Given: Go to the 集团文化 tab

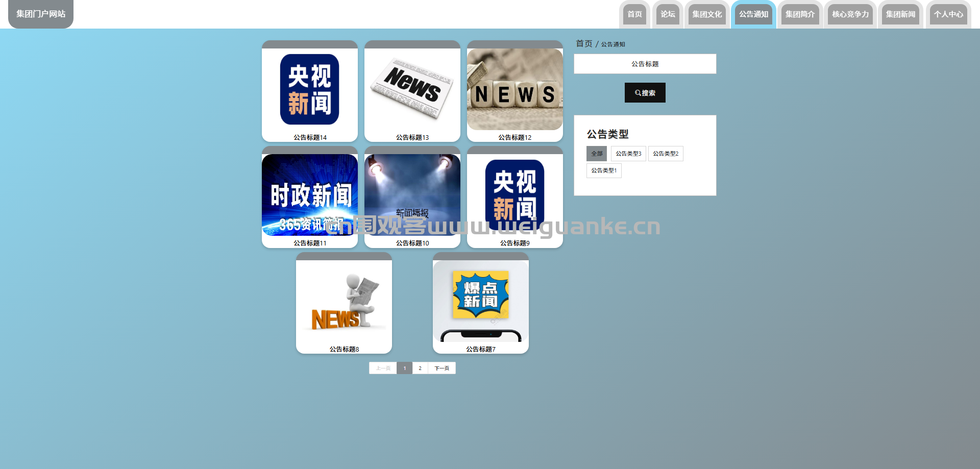Looking at the screenshot, I should coord(707,14).
